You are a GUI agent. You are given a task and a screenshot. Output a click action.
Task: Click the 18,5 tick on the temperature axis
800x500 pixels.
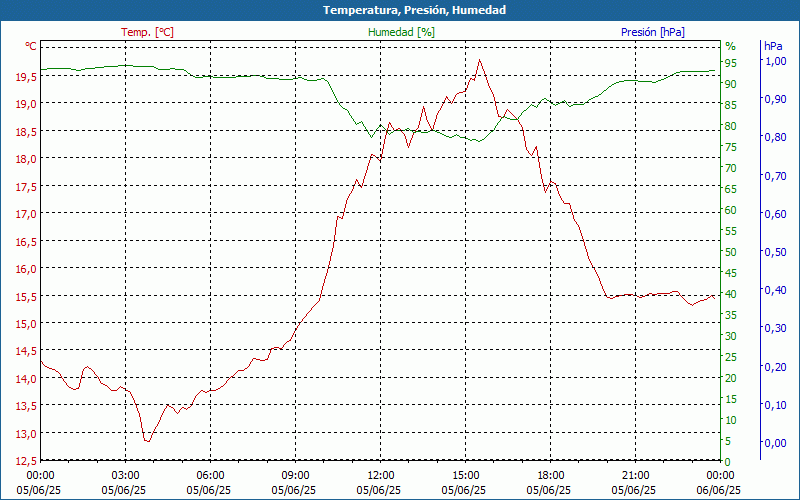26,132
